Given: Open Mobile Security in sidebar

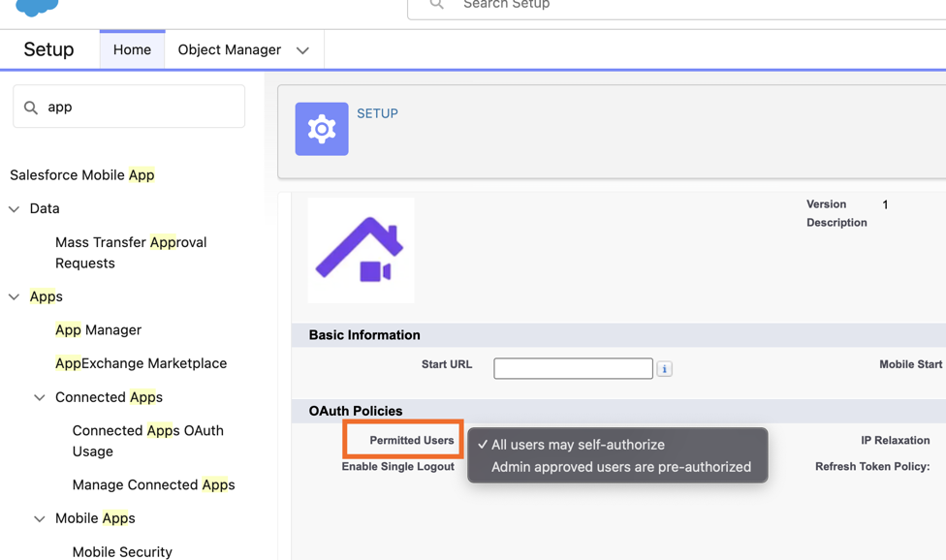Looking at the screenshot, I should coord(122,551).
